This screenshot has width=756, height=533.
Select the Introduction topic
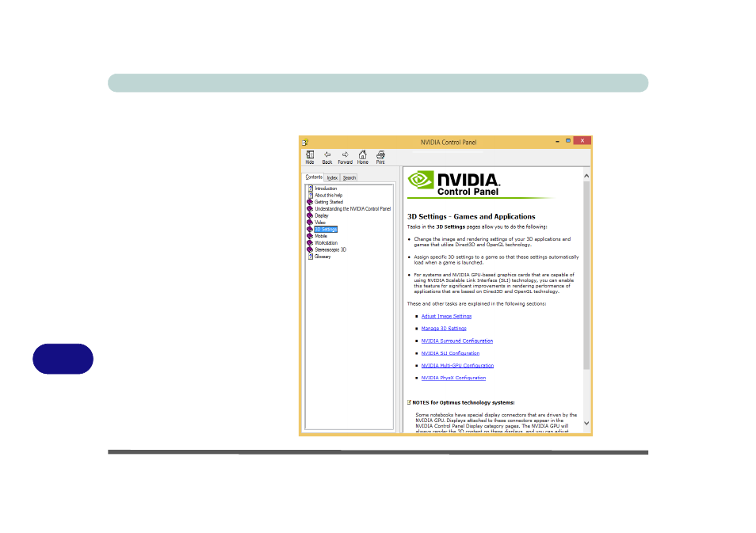point(326,188)
